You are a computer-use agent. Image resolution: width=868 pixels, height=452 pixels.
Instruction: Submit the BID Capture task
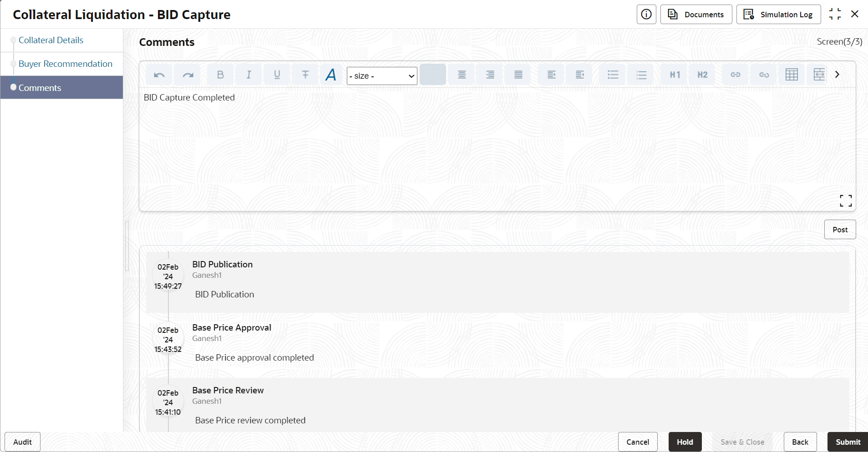(x=848, y=442)
